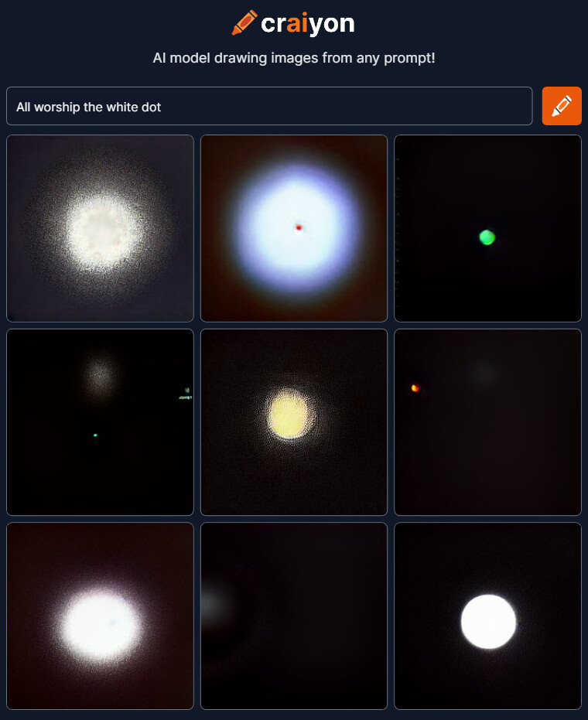Click the orange pencil draw button

click(x=562, y=106)
